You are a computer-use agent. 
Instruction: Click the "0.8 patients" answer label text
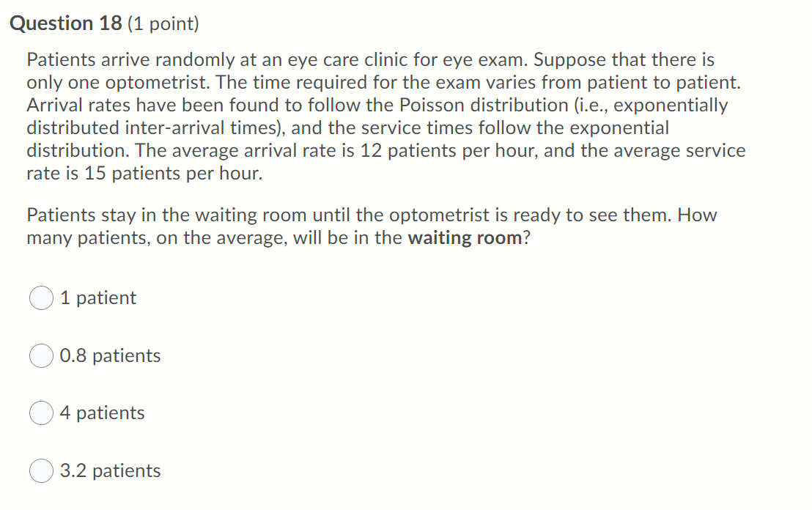point(111,355)
